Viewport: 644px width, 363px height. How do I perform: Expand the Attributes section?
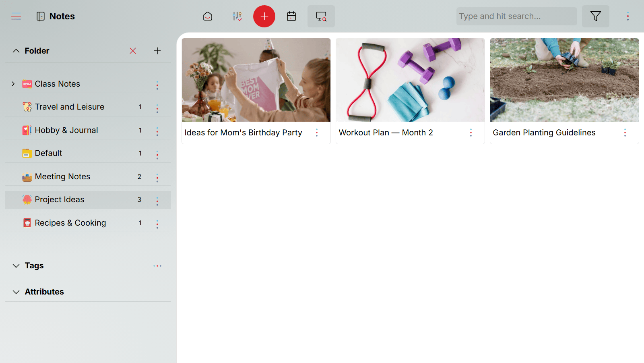point(16,292)
